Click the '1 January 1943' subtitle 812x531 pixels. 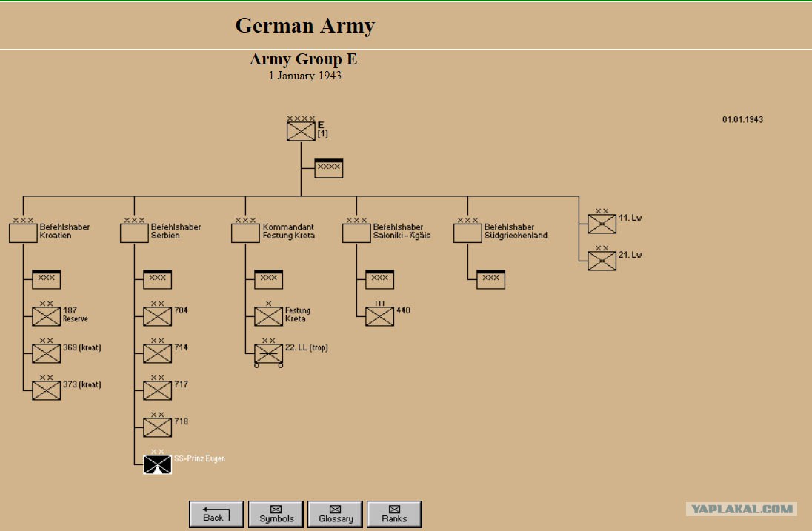click(x=304, y=76)
